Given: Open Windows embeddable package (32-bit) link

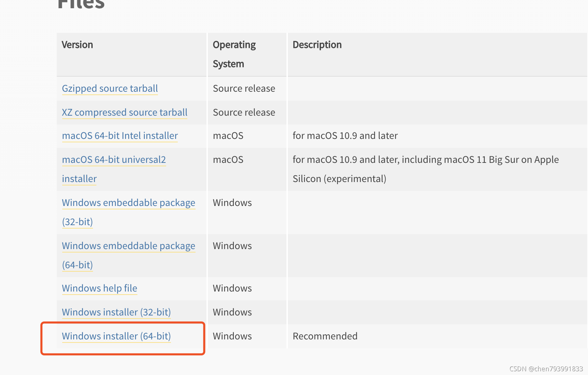Looking at the screenshot, I should click(129, 212).
